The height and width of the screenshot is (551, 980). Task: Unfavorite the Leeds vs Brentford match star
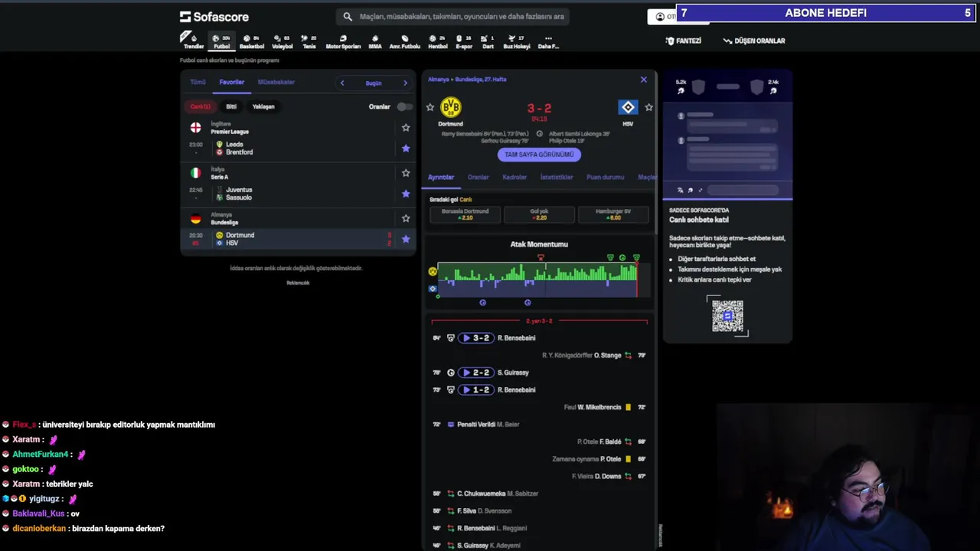point(406,148)
